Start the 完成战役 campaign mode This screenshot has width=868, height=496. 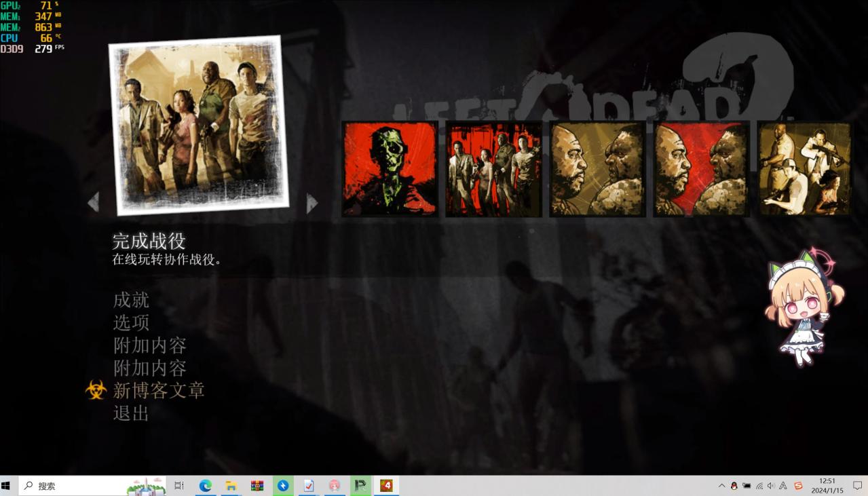(149, 241)
